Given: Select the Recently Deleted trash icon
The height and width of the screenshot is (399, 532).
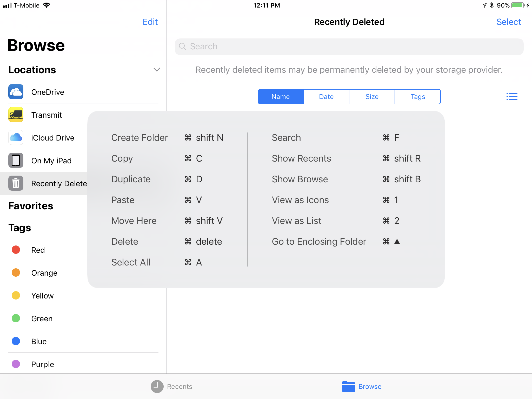Looking at the screenshot, I should 16,183.
